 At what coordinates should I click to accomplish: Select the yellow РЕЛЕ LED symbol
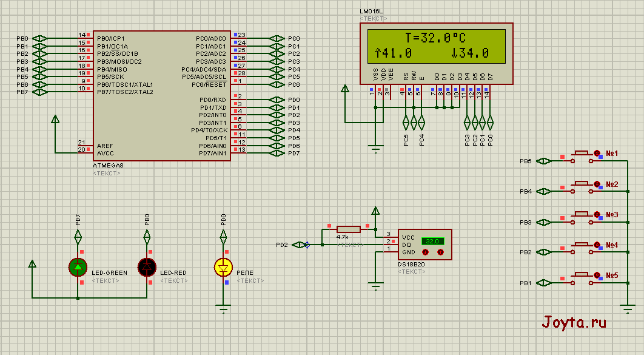224,266
